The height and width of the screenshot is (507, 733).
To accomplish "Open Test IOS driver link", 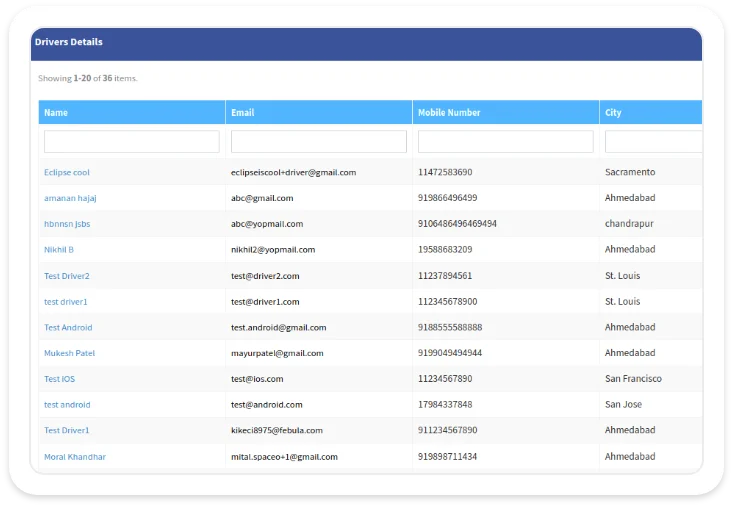I will (x=59, y=379).
